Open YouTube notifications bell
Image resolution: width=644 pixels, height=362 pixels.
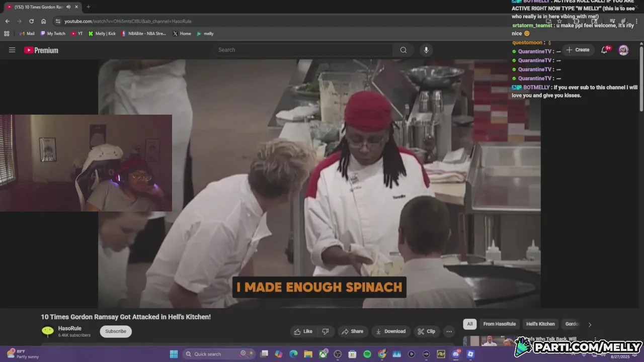coord(605,50)
